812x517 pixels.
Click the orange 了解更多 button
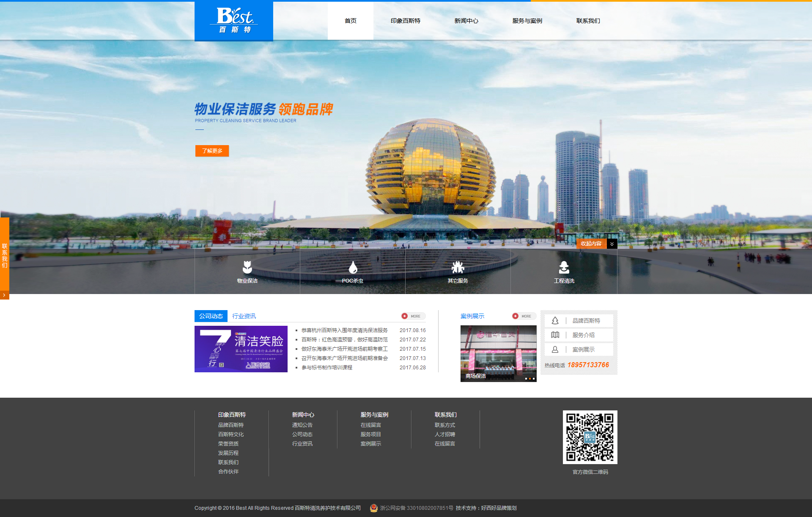coord(212,151)
